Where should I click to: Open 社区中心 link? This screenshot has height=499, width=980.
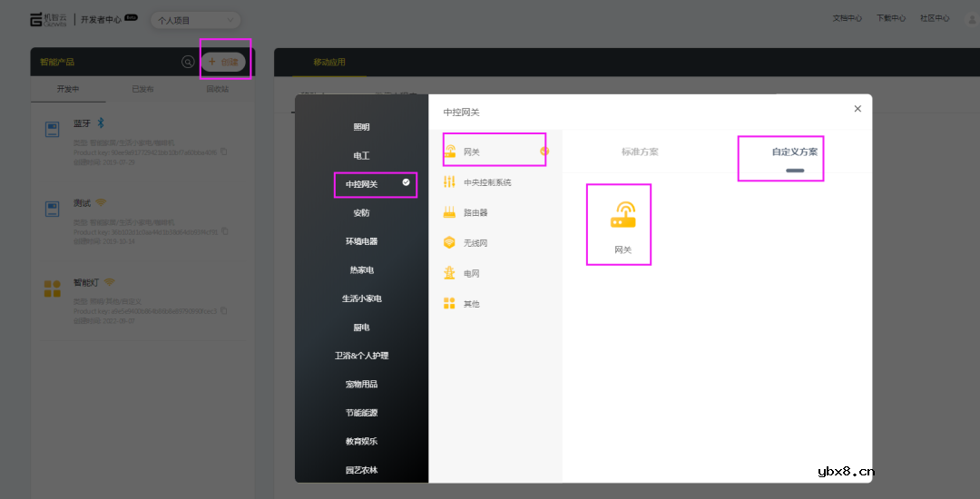click(x=935, y=19)
